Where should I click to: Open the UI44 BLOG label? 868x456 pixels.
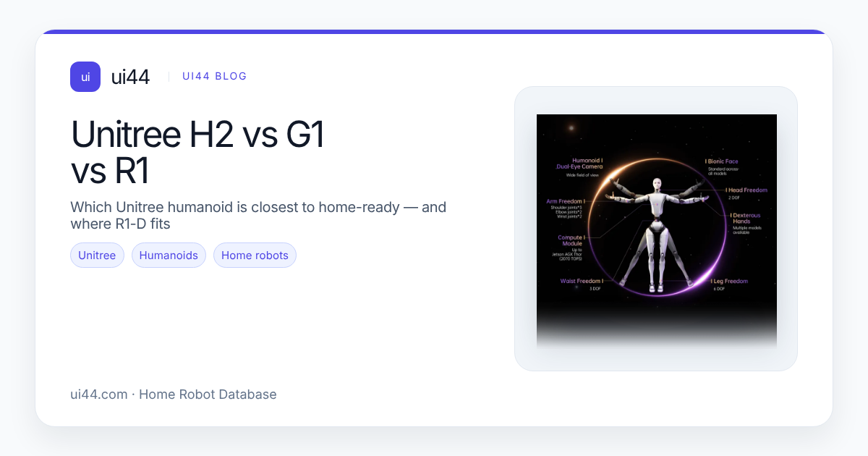point(215,77)
